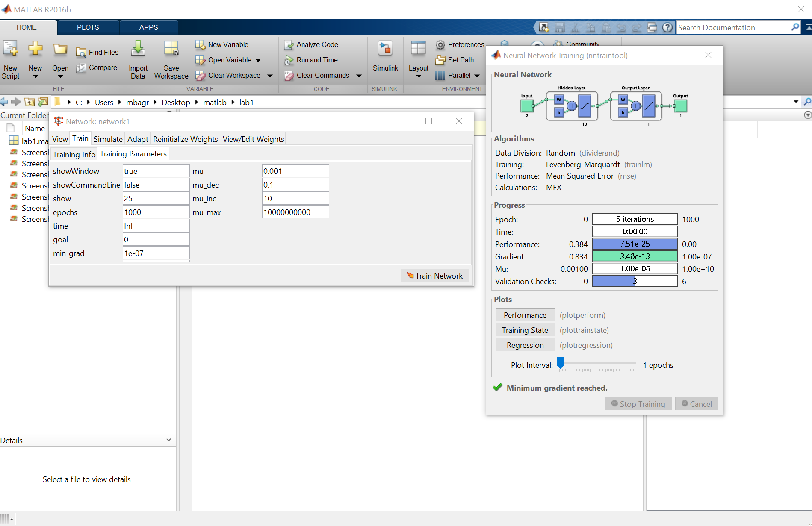
Task: Open the Regression plot
Action: [x=525, y=345]
